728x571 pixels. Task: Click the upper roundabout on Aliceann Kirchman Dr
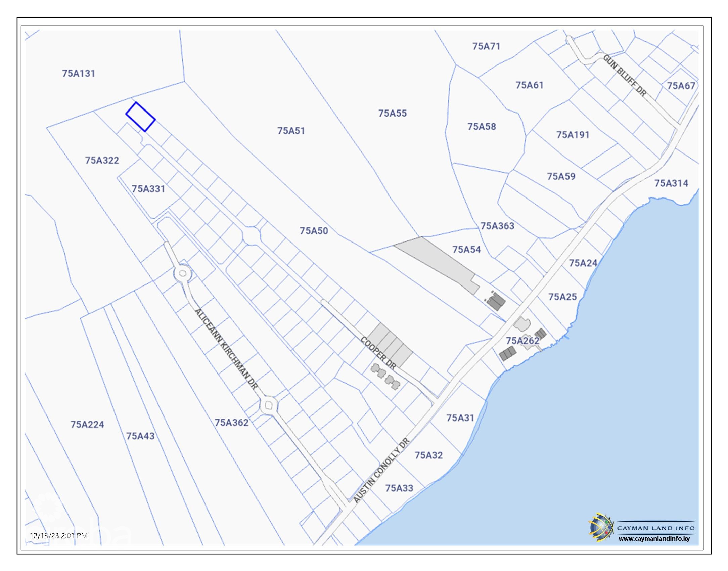pyautogui.click(x=183, y=273)
